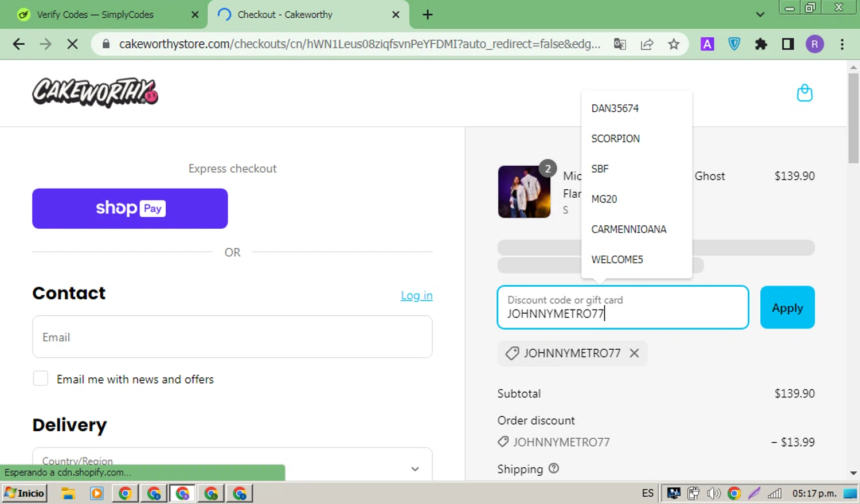Image resolution: width=860 pixels, height=504 pixels.
Task: Click the Subtotal $139.90 amount
Action: coord(795,393)
